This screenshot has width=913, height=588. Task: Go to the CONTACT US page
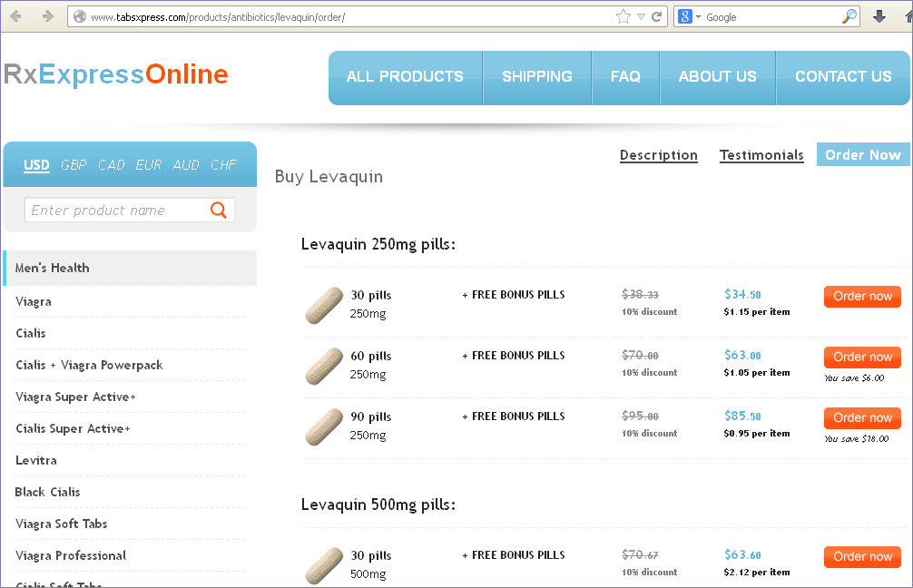[843, 77]
